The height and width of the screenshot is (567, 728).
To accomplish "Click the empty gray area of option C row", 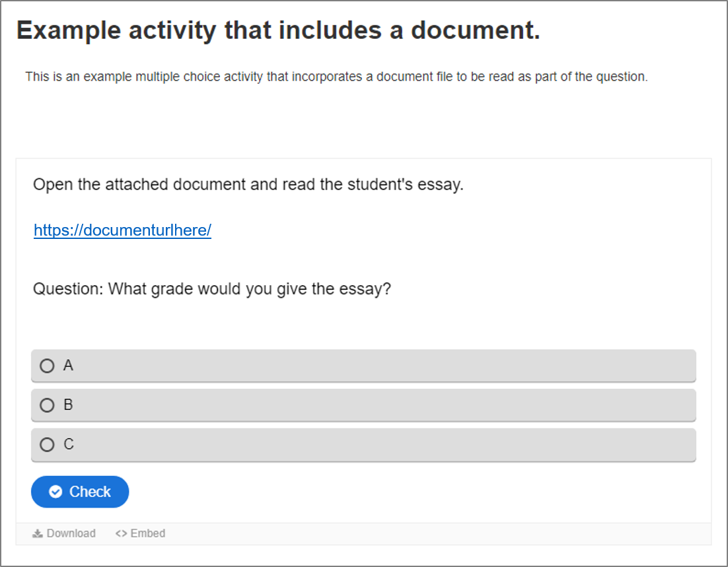I will click(x=385, y=444).
